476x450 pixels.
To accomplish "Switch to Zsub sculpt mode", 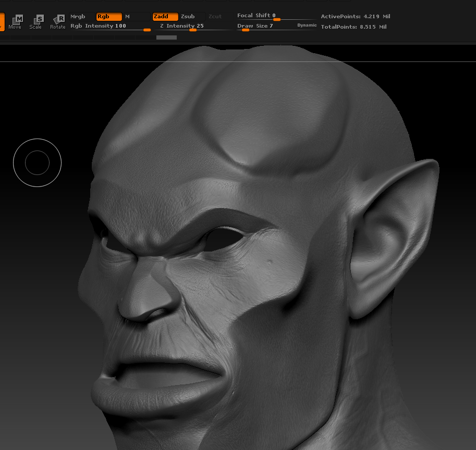I will point(192,16).
